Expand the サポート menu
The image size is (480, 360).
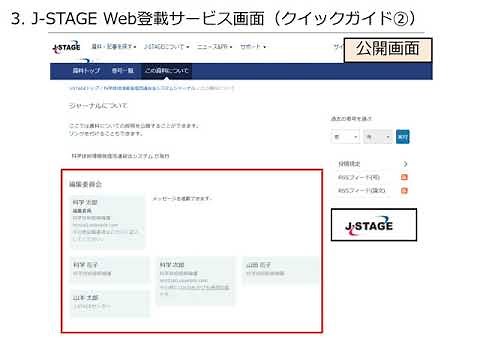click(x=253, y=47)
